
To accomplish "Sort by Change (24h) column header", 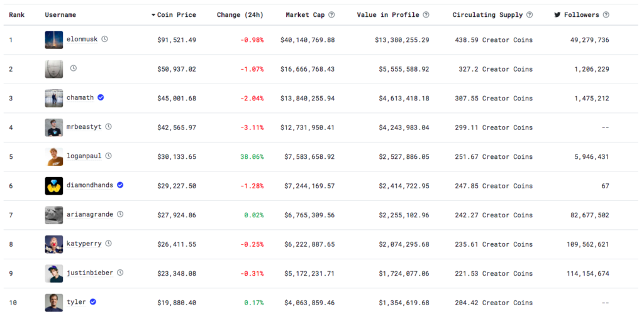I will pyautogui.click(x=240, y=14).
